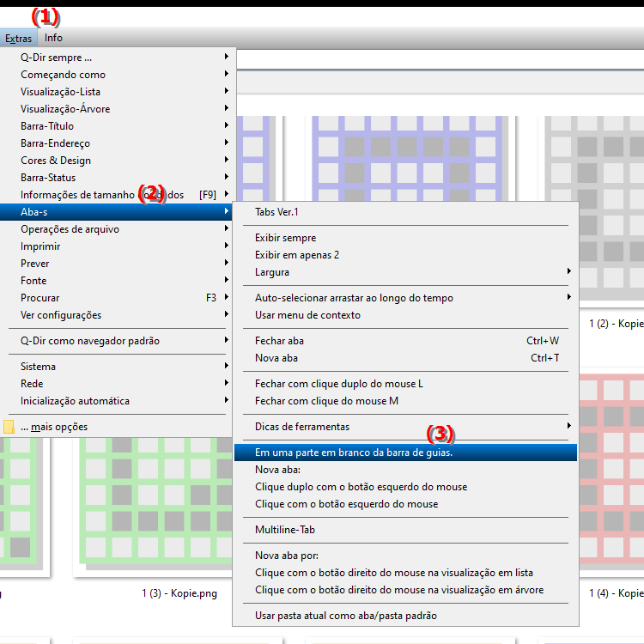
Task: Open the Extras menu
Action: [18, 38]
